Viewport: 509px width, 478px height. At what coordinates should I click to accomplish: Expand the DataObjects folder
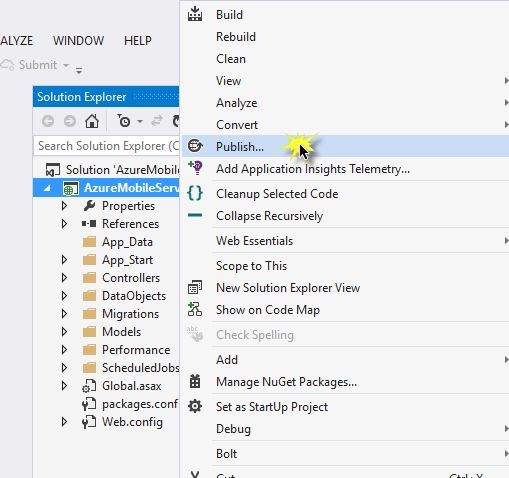(x=64, y=296)
